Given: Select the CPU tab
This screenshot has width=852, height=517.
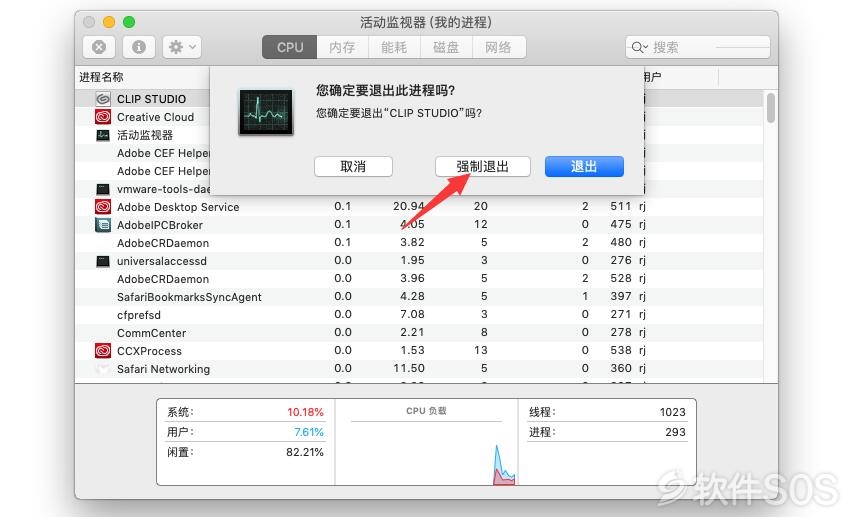Looking at the screenshot, I should (x=290, y=47).
